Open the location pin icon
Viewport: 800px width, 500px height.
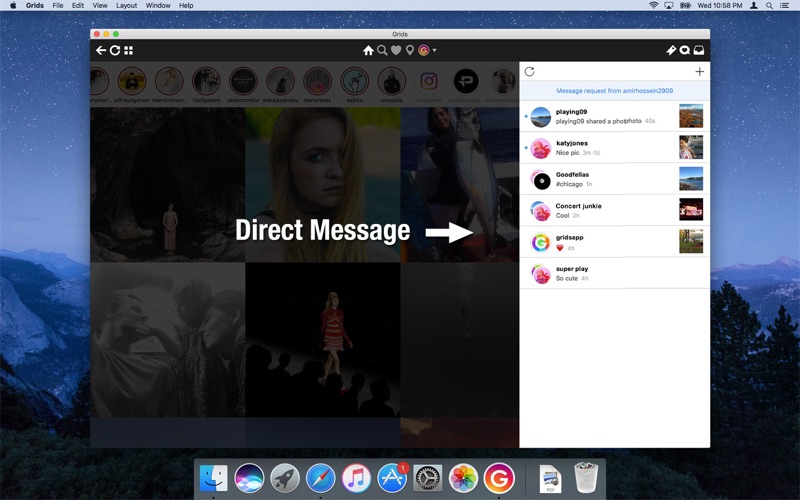pyautogui.click(x=409, y=50)
